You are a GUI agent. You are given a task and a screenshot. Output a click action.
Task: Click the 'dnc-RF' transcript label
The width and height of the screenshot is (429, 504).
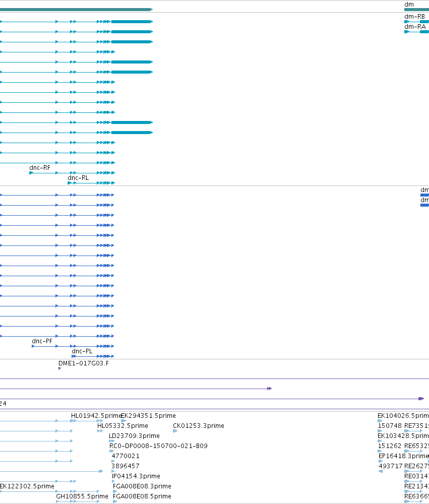[40, 168]
